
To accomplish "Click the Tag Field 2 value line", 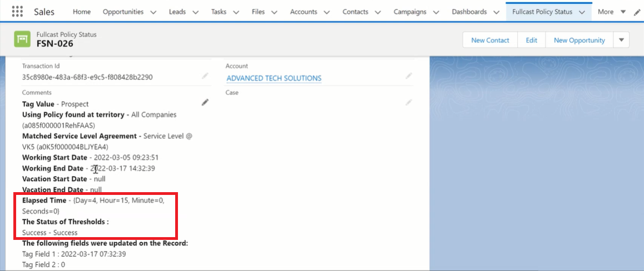I will [43, 264].
